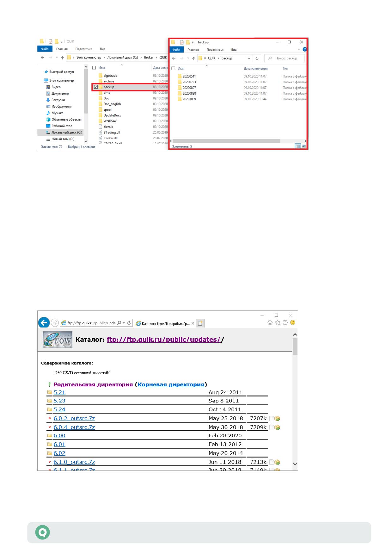Switch to large icons view in backup window
Screen dimensions: 392x555
tap(304, 146)
